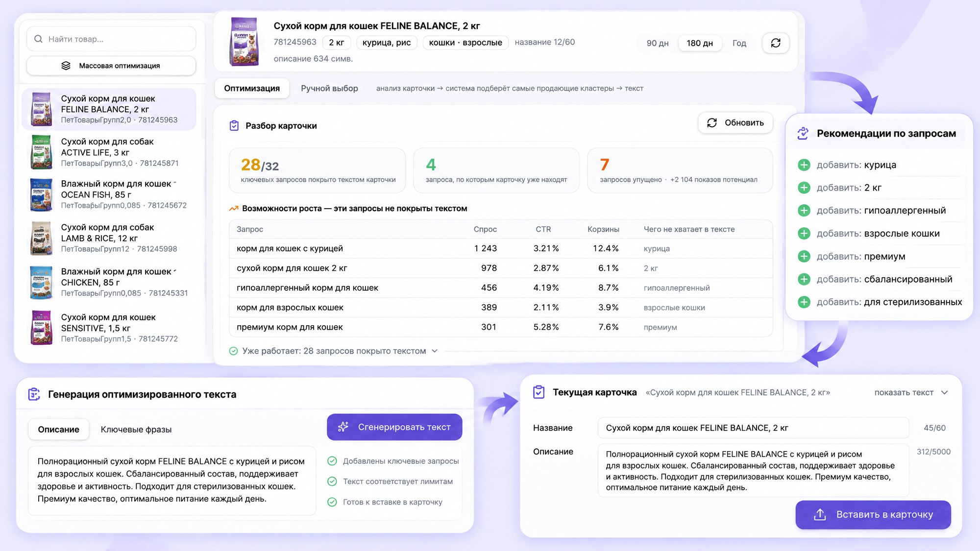Click the 4 запроса stats card
The width and height of the screenshot is (980, 551).
(496, 170)
